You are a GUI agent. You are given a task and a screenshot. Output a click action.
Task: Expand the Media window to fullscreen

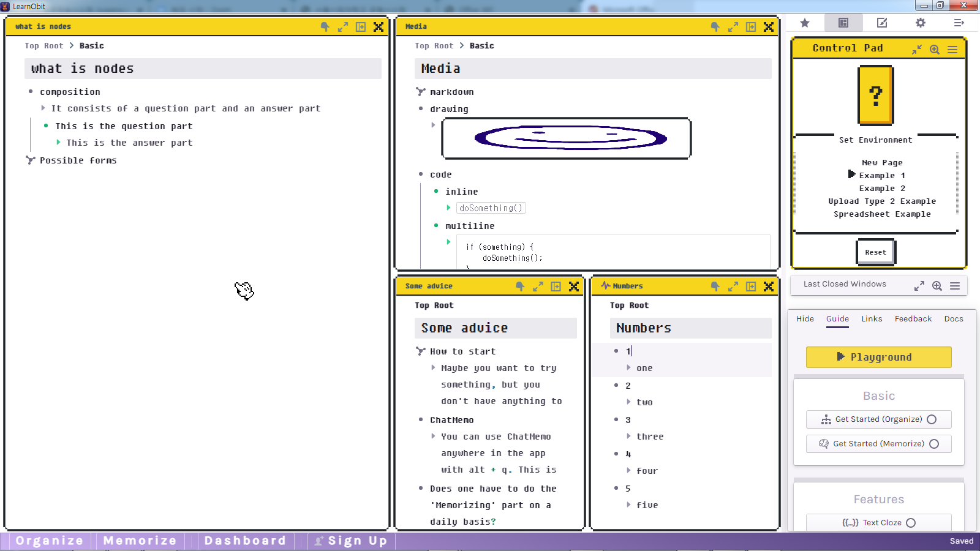tap(733, 27)
